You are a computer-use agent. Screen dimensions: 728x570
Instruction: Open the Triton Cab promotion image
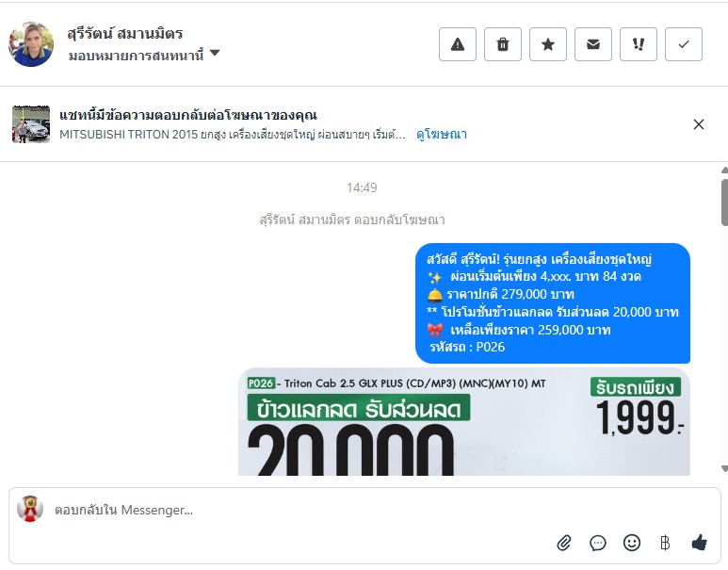(463, 421)
